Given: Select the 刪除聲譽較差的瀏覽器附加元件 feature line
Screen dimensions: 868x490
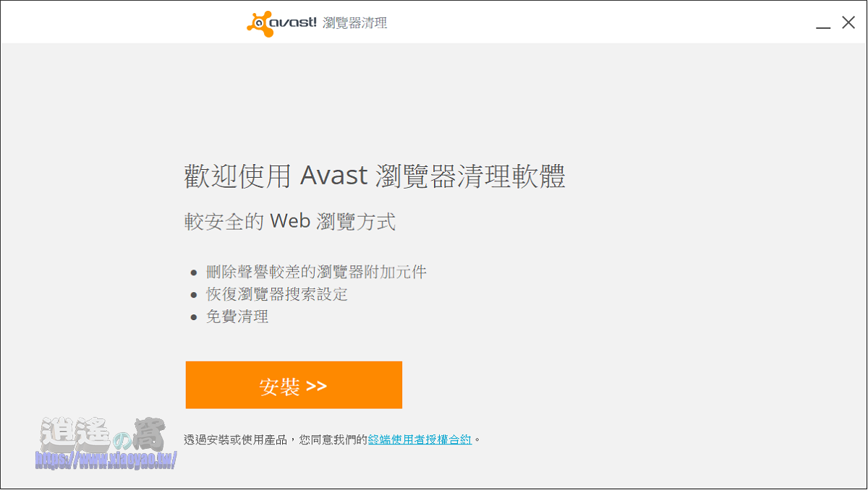Looking at the screenshot, I should coord(316,272).
